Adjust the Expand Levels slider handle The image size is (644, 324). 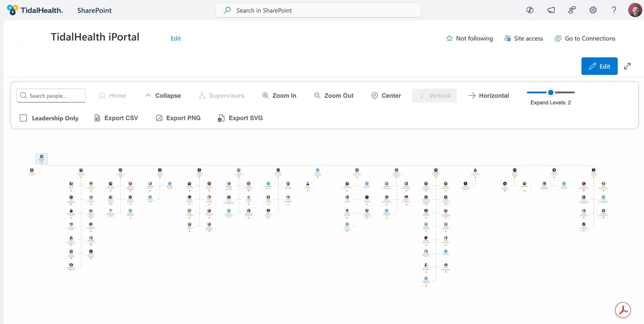click(x=551, y=93)
